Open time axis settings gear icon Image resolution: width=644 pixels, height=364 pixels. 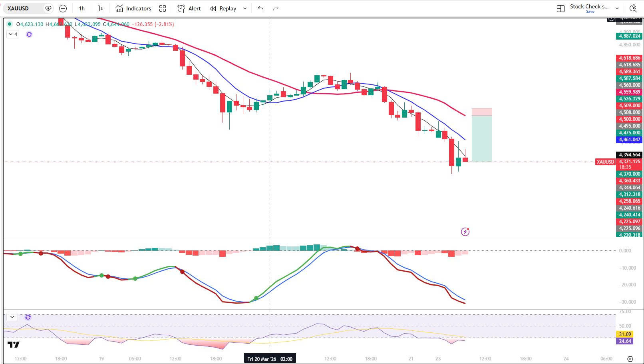pos(630,359)
